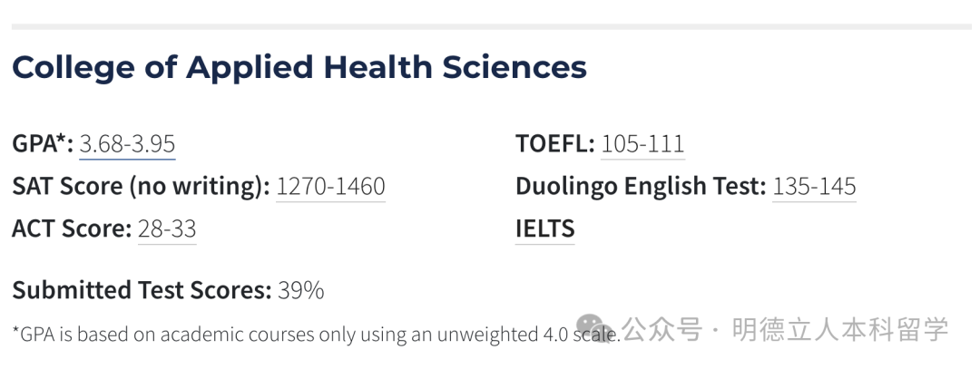Click the GPA* label
The height and width of the screenshot is (369, 980).
coord(42,144)
